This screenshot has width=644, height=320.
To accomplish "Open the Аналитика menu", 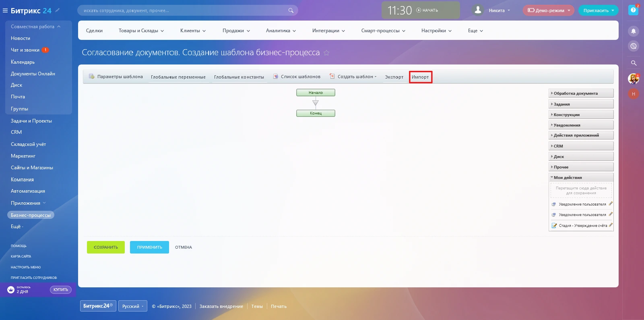I will pyautogui.click(x=281, y=31).
